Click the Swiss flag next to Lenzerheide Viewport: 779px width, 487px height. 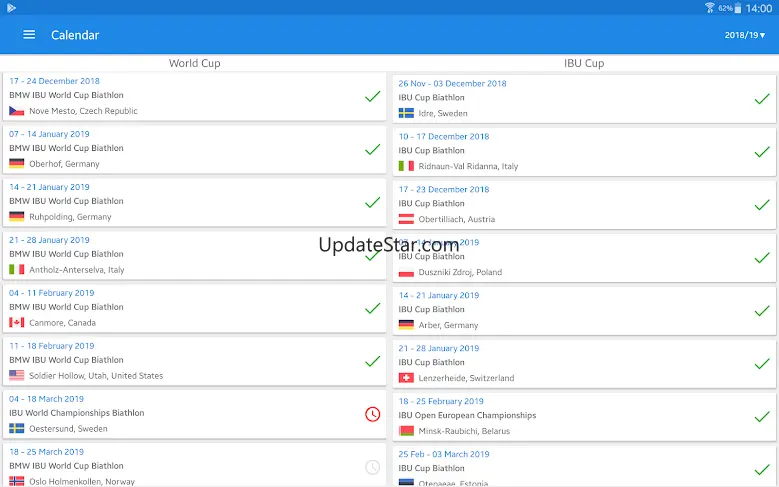point(406,378)
